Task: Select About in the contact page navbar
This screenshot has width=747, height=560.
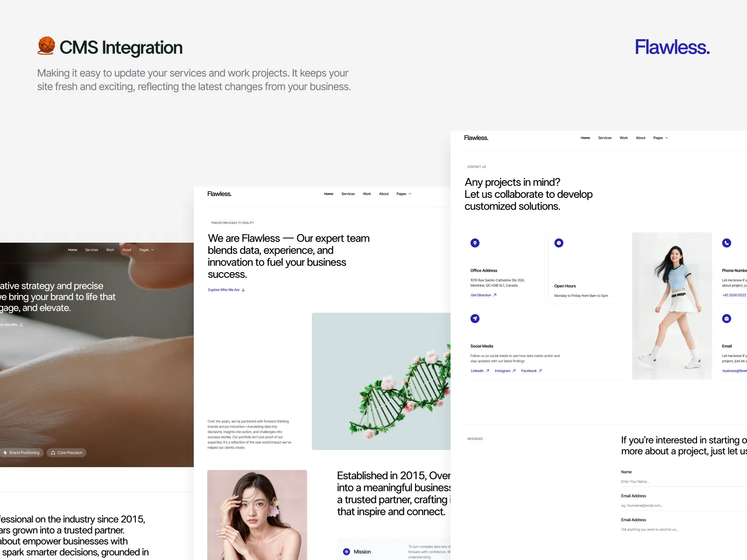Action: (641, 138)
